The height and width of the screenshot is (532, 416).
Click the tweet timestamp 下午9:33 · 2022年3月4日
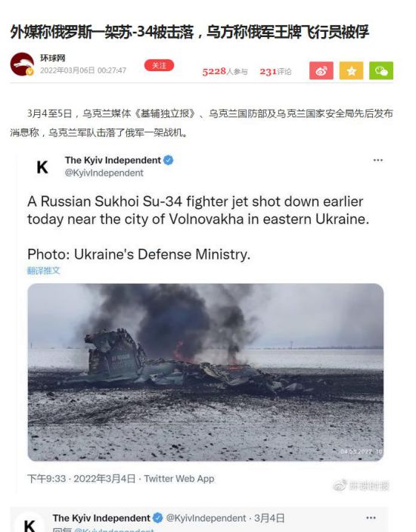pyautogui.click(x=82, y=479)
